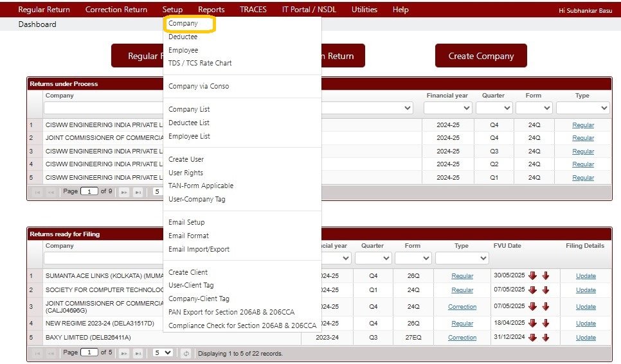Click the Create Company button
This screenshot has width=621, height=364.
481,56
